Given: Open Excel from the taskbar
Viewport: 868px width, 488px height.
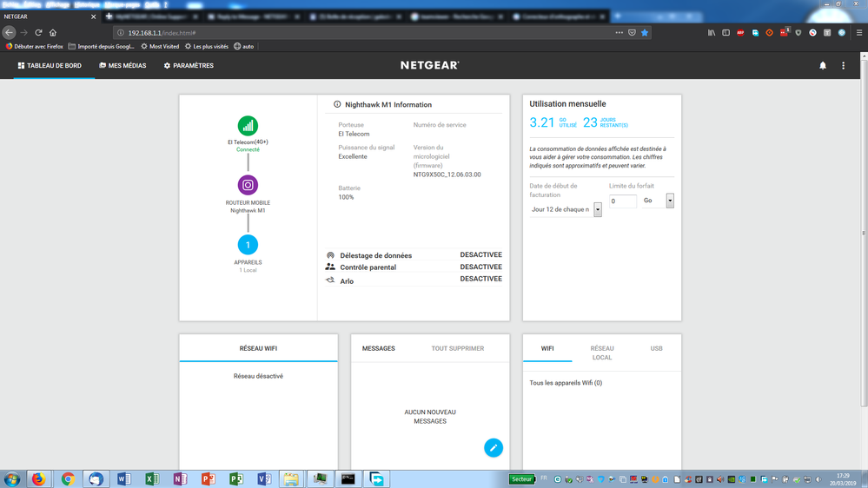Looking at the screenshot, I should [x=152, y=478].
